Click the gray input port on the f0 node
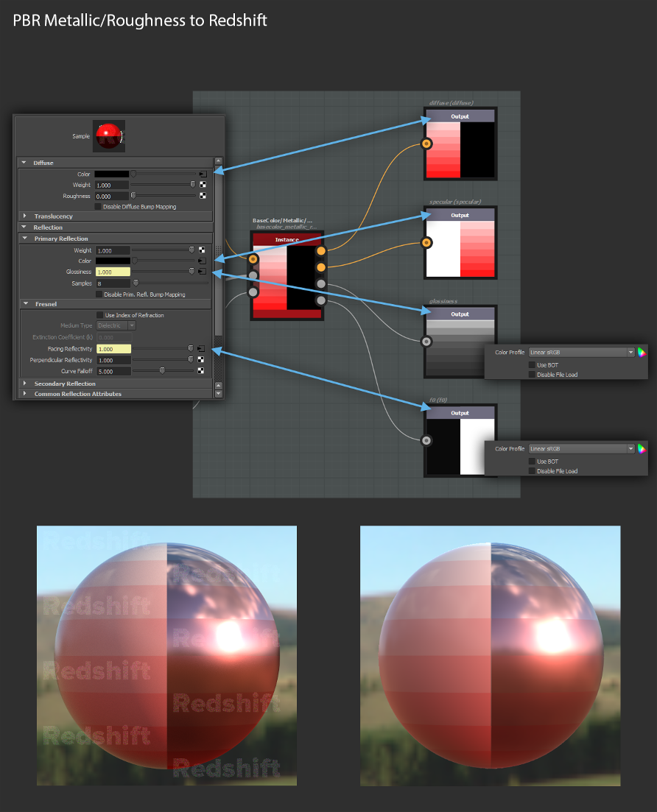The width and height of the screenshot is (657, 812). pos(426,440)
